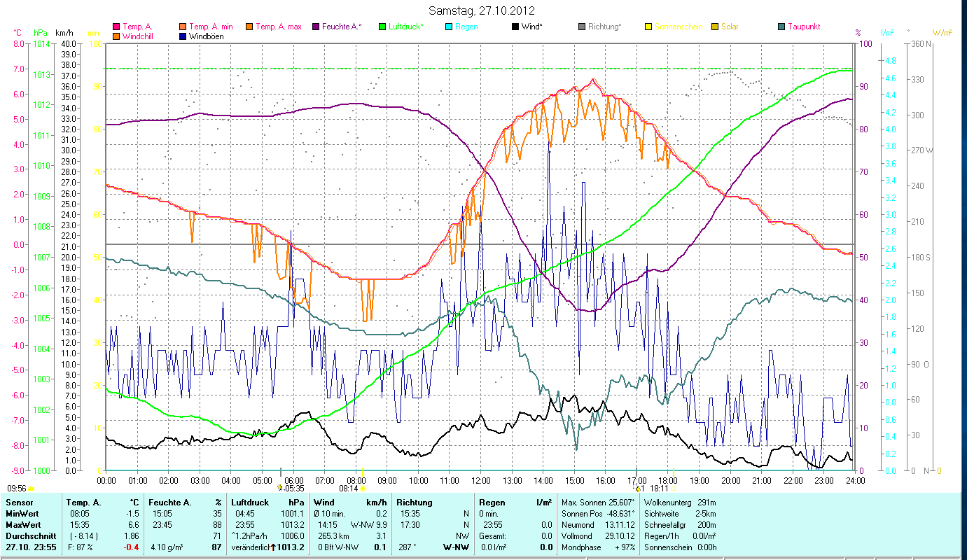Select the 'Feuchte A.*' legend label
Viewport: 967px width, 560px height.
click(x=342, y=27)
